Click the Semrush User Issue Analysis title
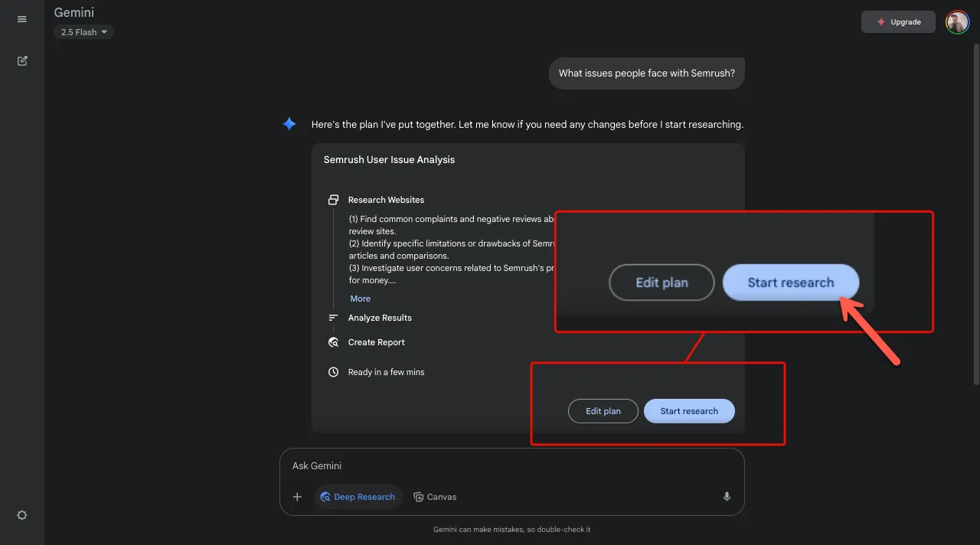The height and width of the screenshot is (545, 980). point(389,160)
